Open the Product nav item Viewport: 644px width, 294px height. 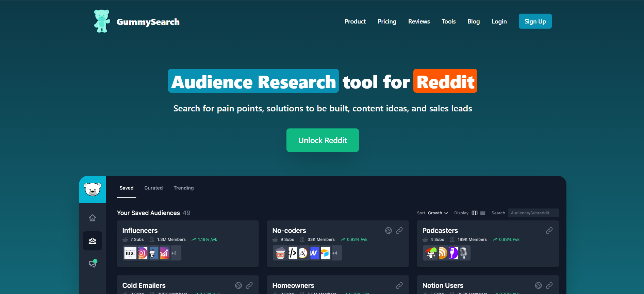click(x=355, y=21)
